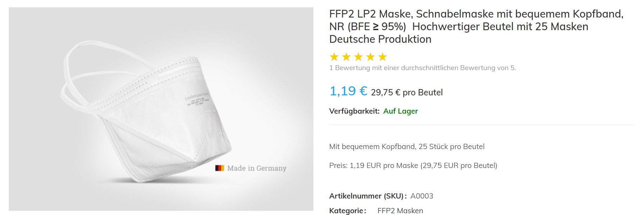644x215 pixels.
Task: Click the German flag icon on image
Action: [x=220, y=168]
